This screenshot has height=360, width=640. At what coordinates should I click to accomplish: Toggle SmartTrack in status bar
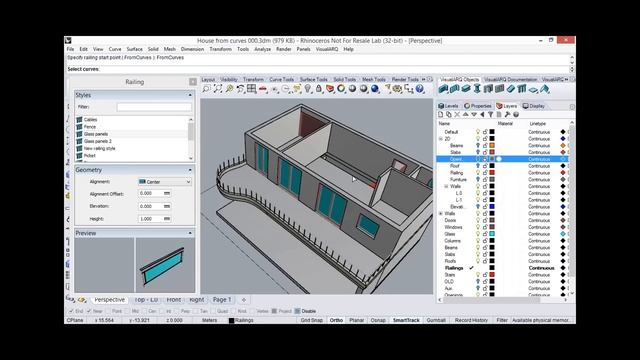406,320
